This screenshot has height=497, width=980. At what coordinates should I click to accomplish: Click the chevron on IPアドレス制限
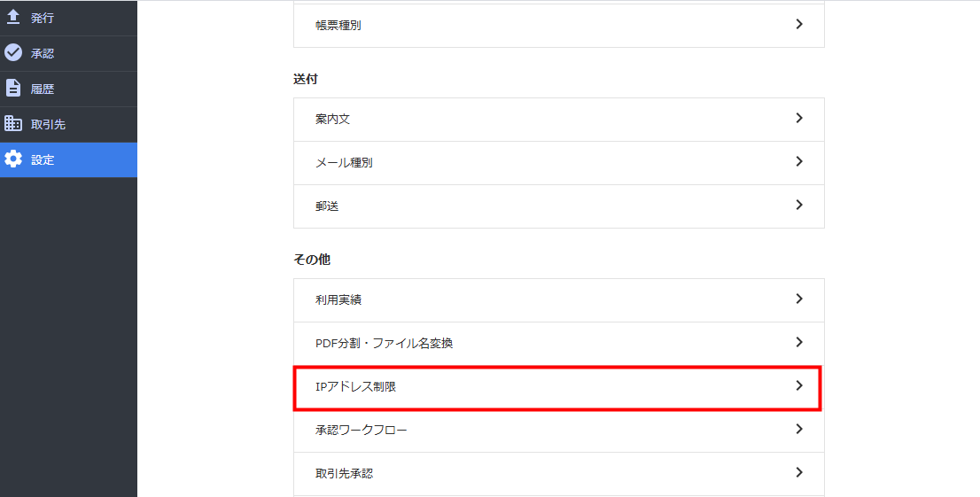point(798,385)
